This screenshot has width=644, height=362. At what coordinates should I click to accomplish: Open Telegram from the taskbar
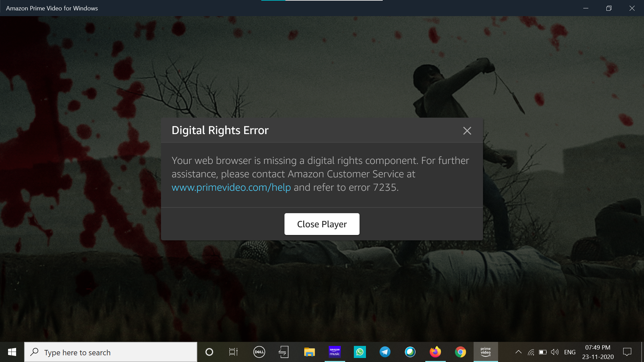[x=385, y=352]
